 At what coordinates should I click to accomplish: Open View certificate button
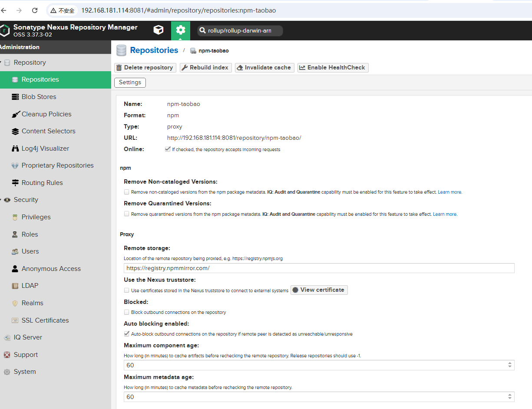point(319,290)
